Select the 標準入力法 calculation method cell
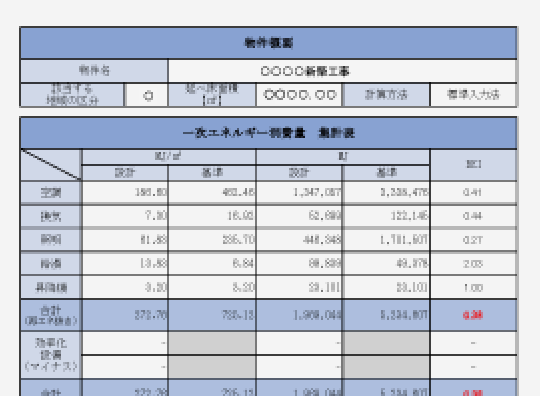The image size is (540, 396). pyautogui.click(x=474, y=95)
